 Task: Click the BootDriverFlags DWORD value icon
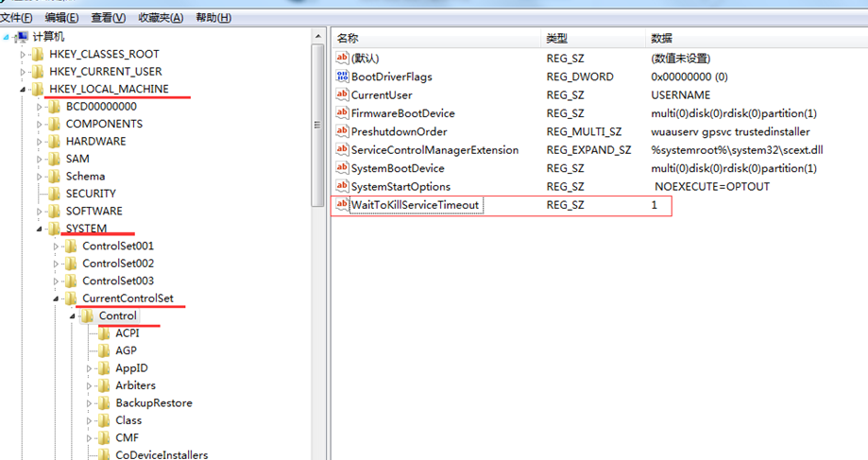coord(342,77)
